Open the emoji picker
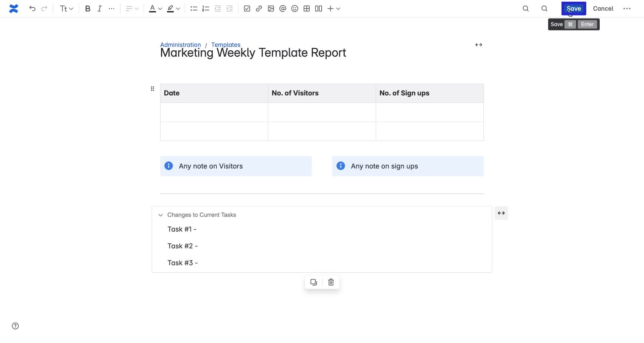The image size is (644, 343). [294, 9]
